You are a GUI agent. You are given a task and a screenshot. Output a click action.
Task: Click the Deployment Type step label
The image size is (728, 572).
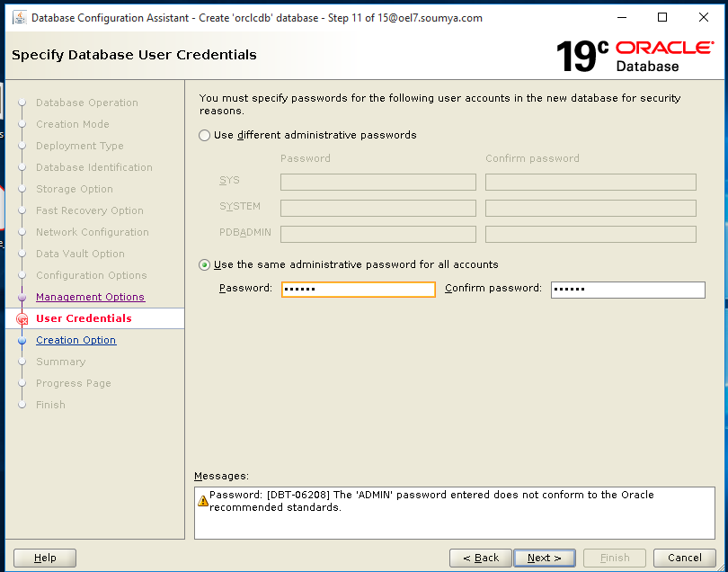[80, 146]
